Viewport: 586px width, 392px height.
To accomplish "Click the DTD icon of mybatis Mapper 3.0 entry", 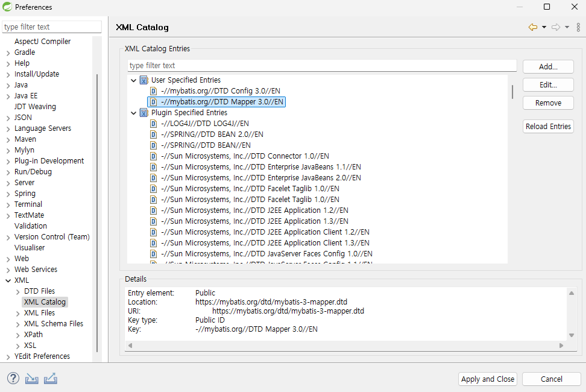I will [x=153, y=102].
